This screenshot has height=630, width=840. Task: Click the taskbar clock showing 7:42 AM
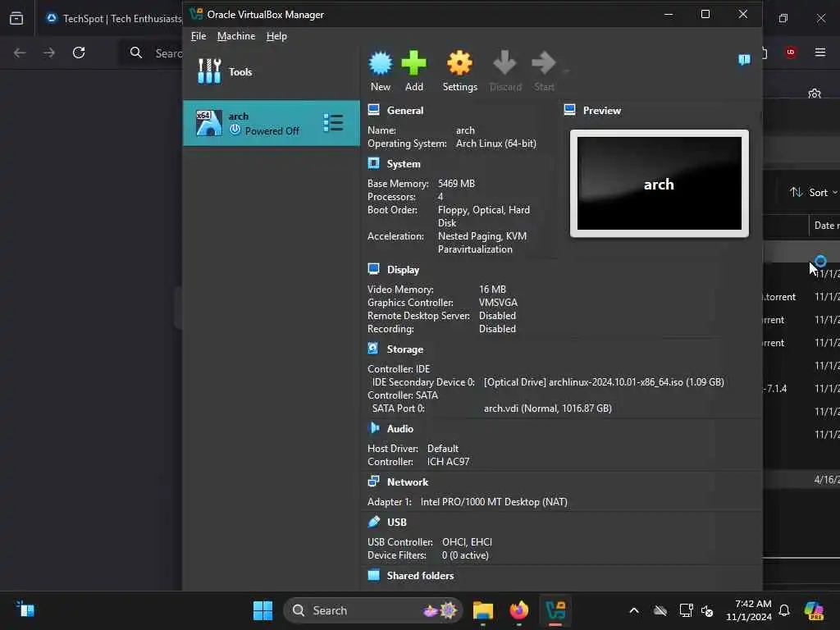pos(748,610)
